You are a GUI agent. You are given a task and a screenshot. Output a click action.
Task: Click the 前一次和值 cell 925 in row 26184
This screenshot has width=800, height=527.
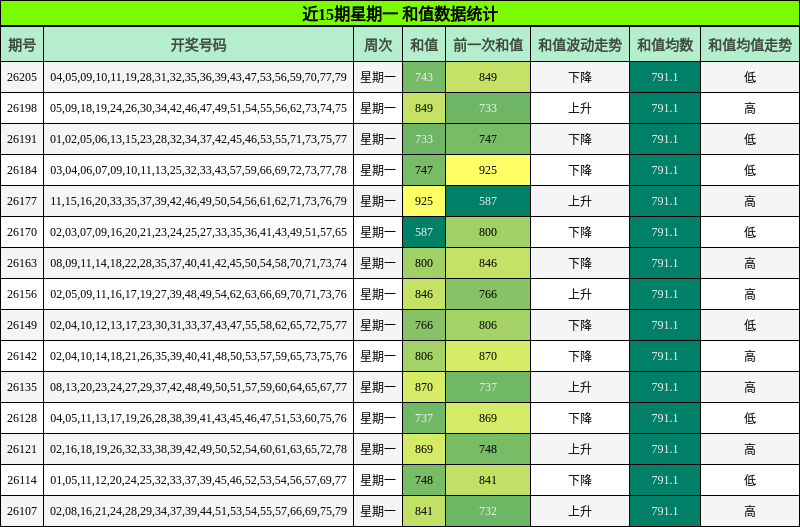(x=488, y=170)
